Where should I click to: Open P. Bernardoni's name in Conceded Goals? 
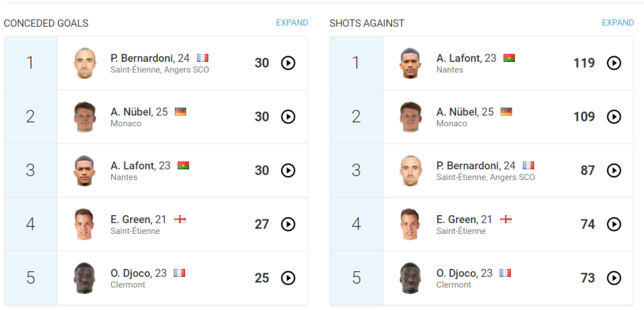[x=142, y=58]
